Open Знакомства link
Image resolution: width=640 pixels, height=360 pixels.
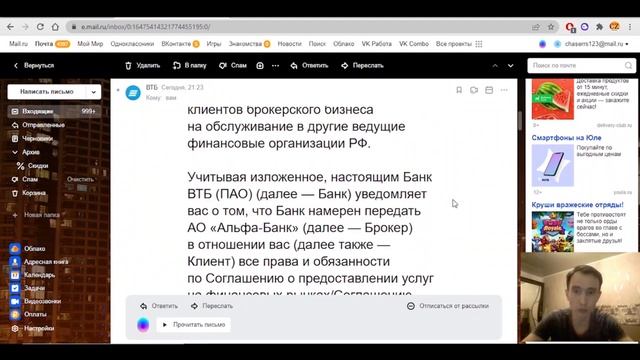(x=245, y=44)
